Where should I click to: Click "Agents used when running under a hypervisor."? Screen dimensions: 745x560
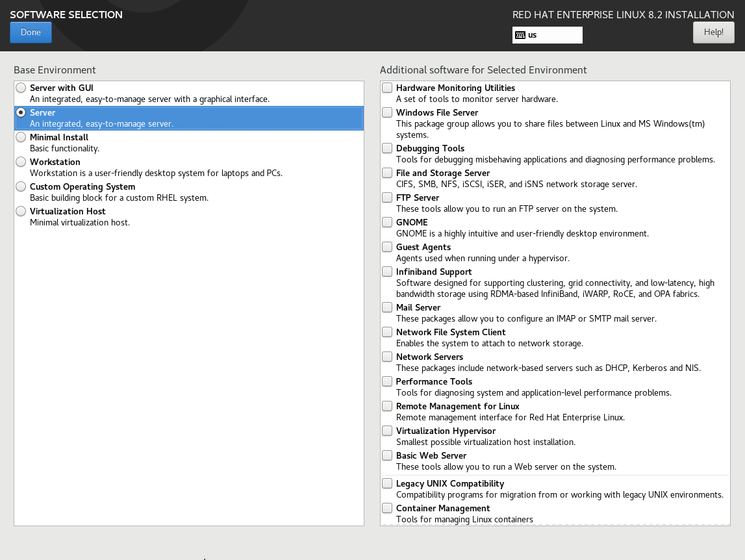click(x=483, y=259)
